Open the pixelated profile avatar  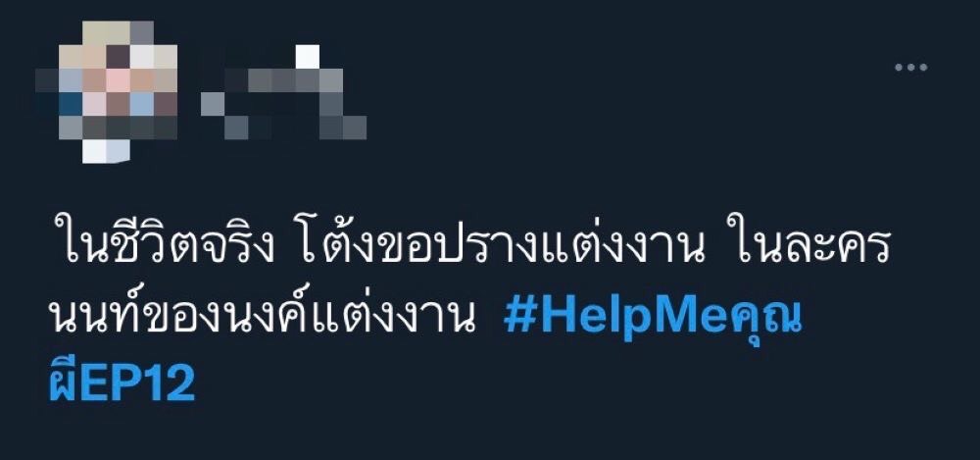tap(106, 92)
